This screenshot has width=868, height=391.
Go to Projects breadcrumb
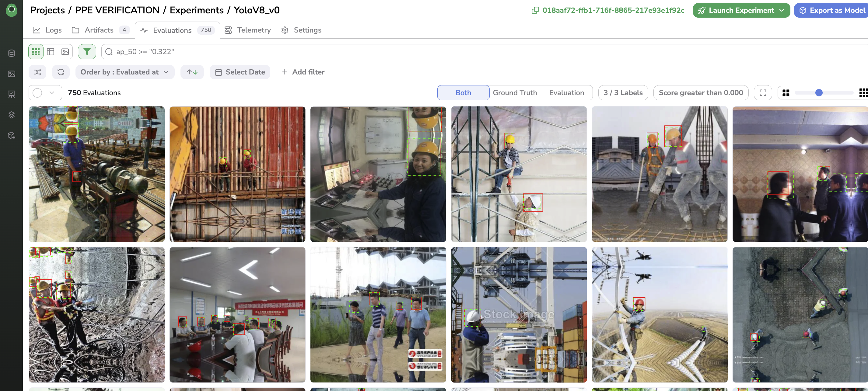pyautogui.click(x=47, y=10)
